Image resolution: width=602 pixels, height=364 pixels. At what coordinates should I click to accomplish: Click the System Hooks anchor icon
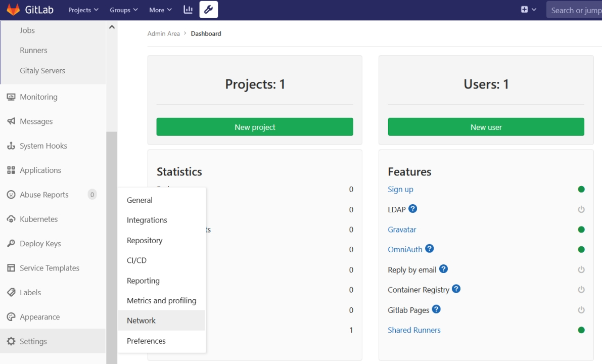11,146
